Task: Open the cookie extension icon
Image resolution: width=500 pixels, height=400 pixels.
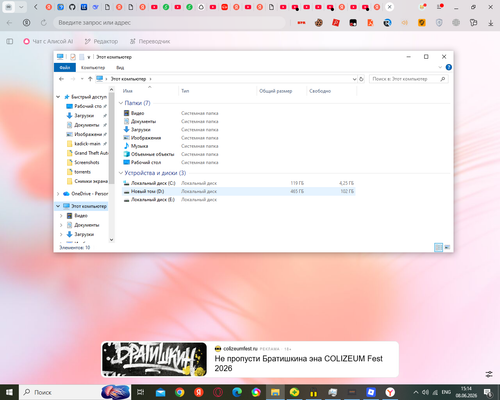Action: [x=319, y=23]
